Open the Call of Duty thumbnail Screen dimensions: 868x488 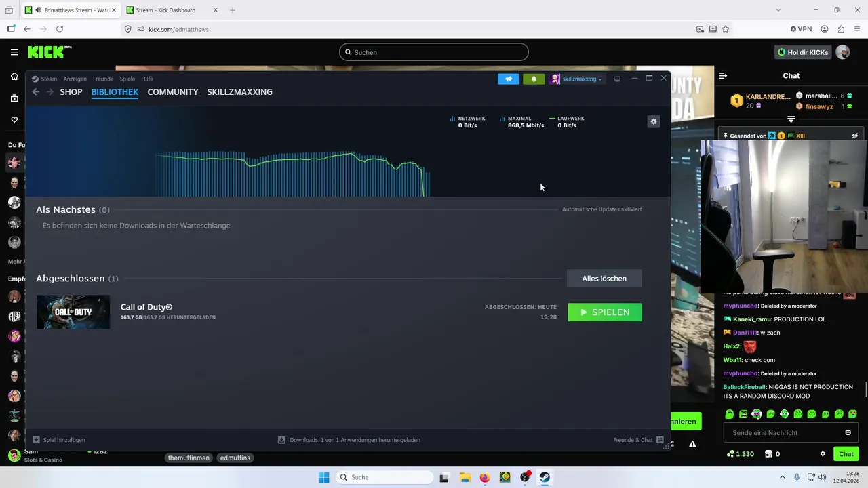(73, 312)
